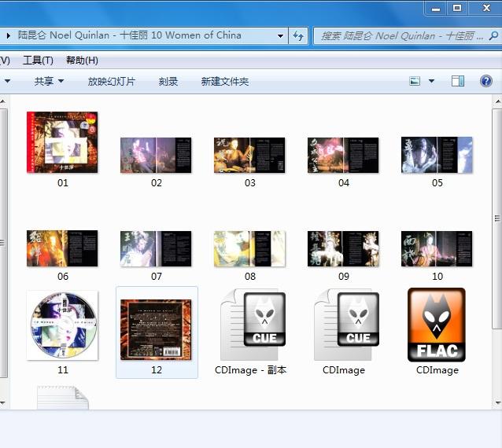Viewport: 502px width, 448px height.
Task: Click the 刻录 burn button
Action: click(x=168, y=81)
